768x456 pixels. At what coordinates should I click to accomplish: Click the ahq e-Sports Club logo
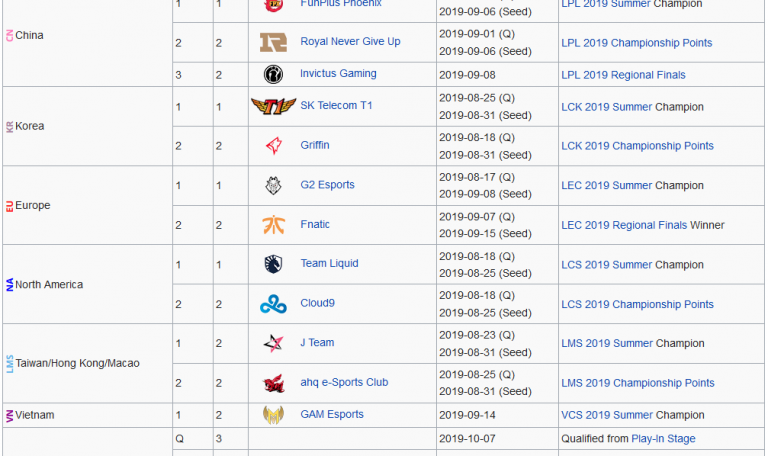(273, 383)
